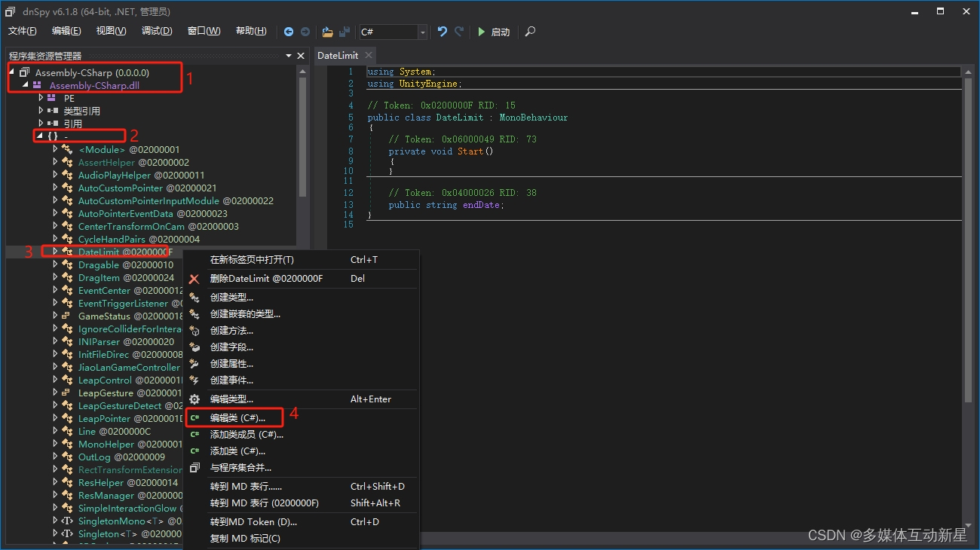The height and width of the screenshot is (550, 980).
Task: Click the search magnifier icon
Action: pos(531,32)
